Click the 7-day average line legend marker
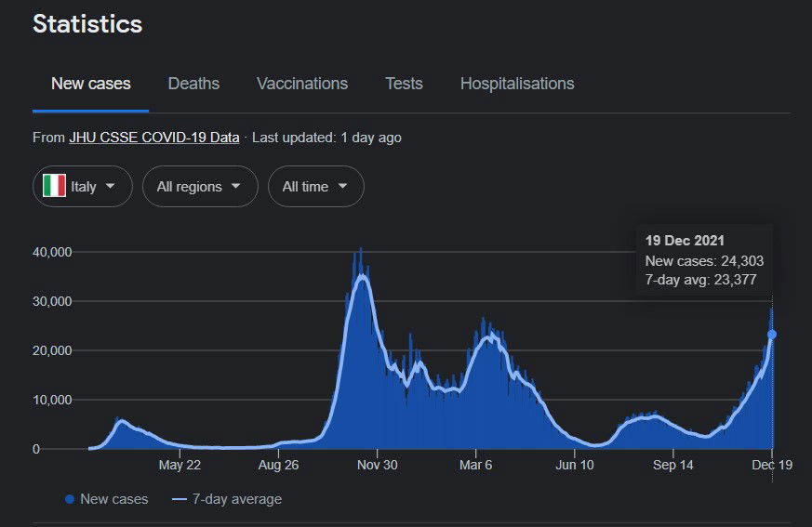812x527 pixels. coord(180,499)
